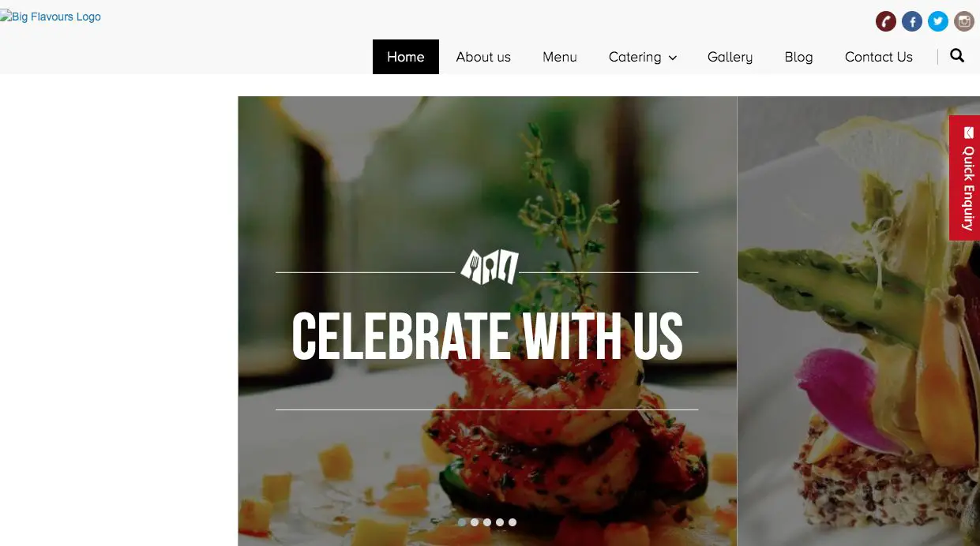Select the first slider dot
This screenshot has height=546, width=980.
click(462, 522)
